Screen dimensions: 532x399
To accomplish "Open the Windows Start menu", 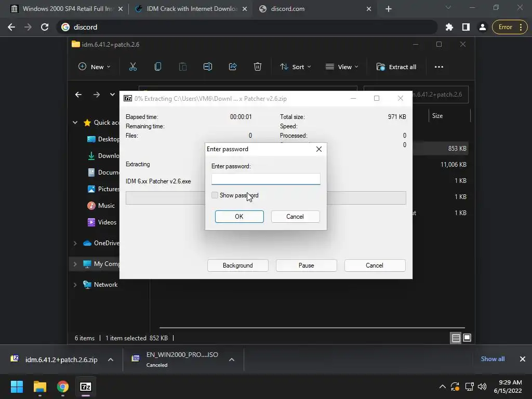I will [x=17, y=387].
